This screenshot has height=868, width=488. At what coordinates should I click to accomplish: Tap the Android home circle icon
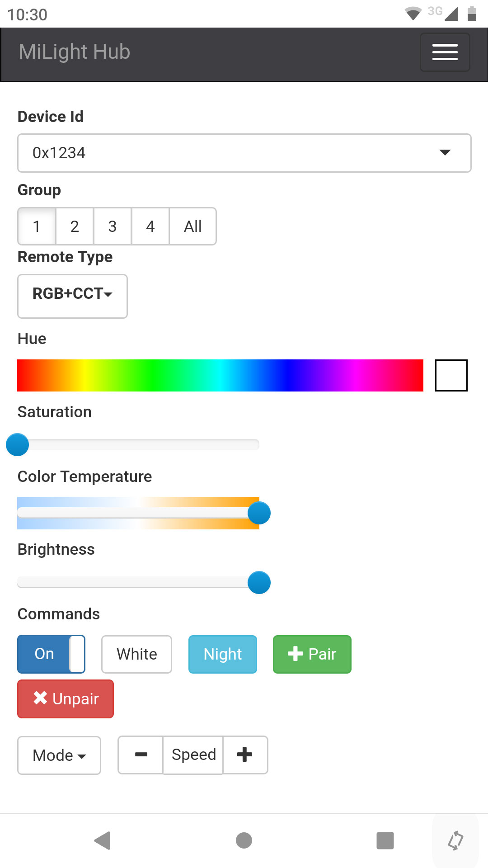click(x=244, y=840)
